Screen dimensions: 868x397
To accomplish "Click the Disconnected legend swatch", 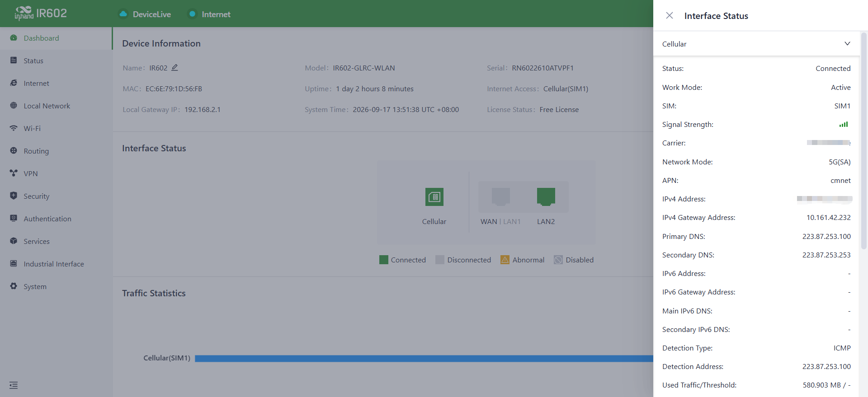I will 440,260.
